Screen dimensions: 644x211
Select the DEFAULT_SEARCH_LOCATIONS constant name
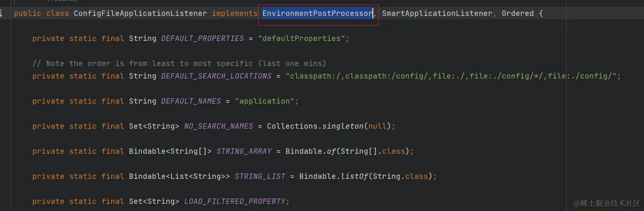pos(216,76)
